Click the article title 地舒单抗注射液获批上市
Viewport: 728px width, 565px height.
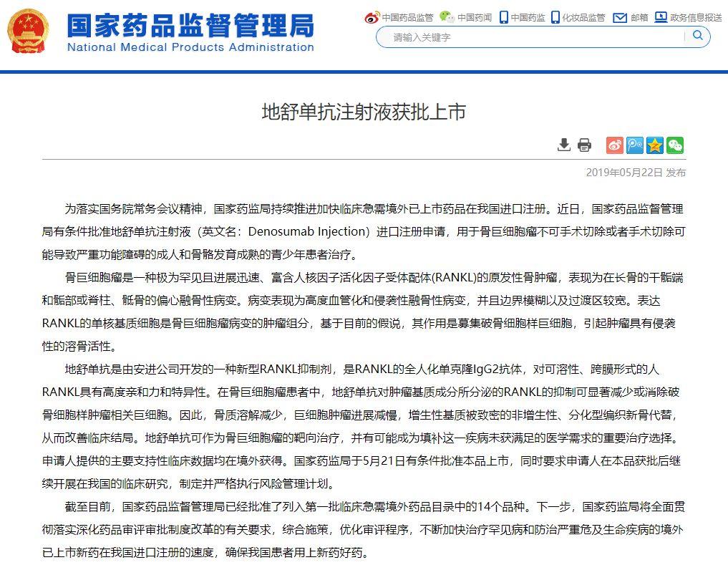coord(364,112)
